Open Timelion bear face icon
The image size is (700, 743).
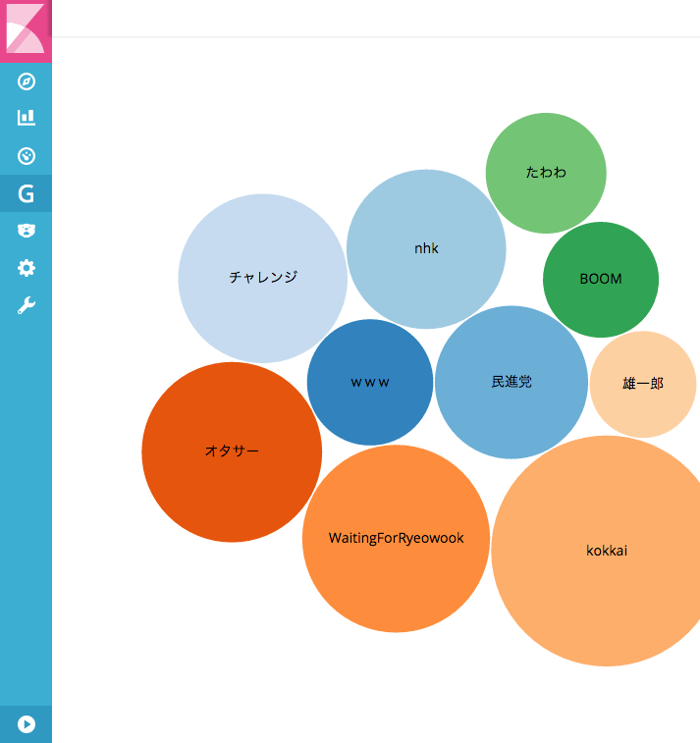[x=27, y=231]
